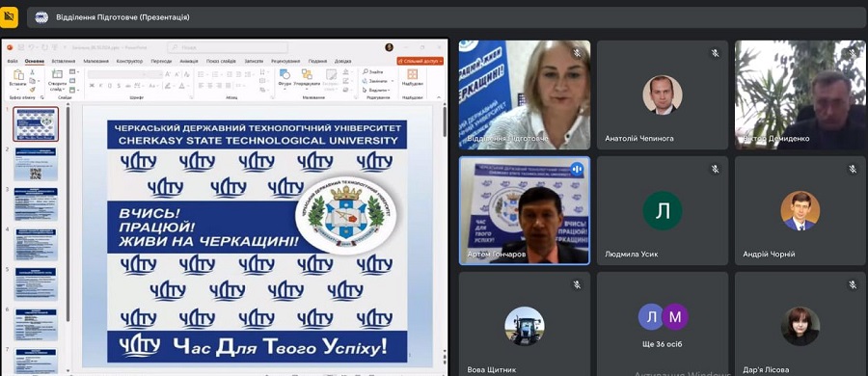Switch to the Конструктор tab
This screenshot has height=376, width=868.
coord(129,61)
